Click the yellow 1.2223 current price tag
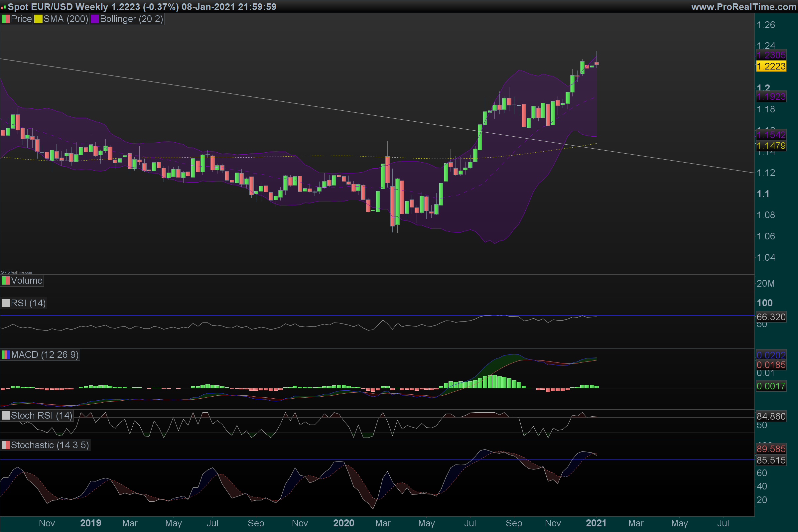The image size is (798, 532). 771,66
